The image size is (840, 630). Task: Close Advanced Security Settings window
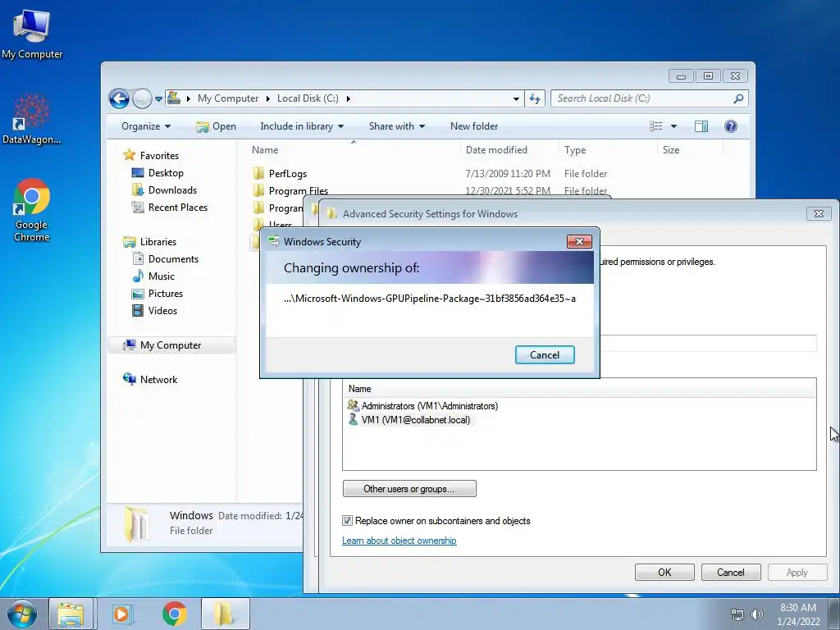tap(819, 214)
